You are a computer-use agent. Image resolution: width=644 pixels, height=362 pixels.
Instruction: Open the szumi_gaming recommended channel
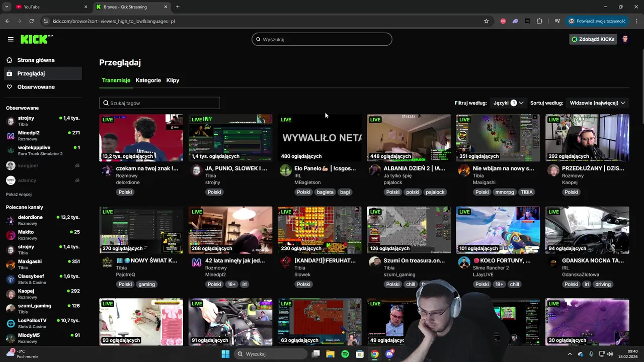[43, 308]
